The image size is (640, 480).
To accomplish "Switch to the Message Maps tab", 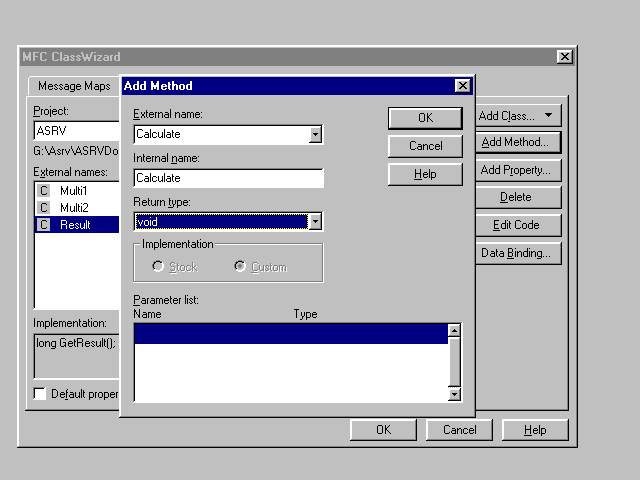I will click(x=75, y=87).
